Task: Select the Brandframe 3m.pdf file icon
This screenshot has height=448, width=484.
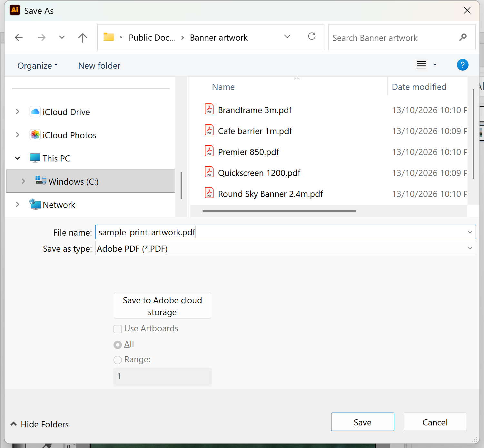Action: [x=209, y=109]
